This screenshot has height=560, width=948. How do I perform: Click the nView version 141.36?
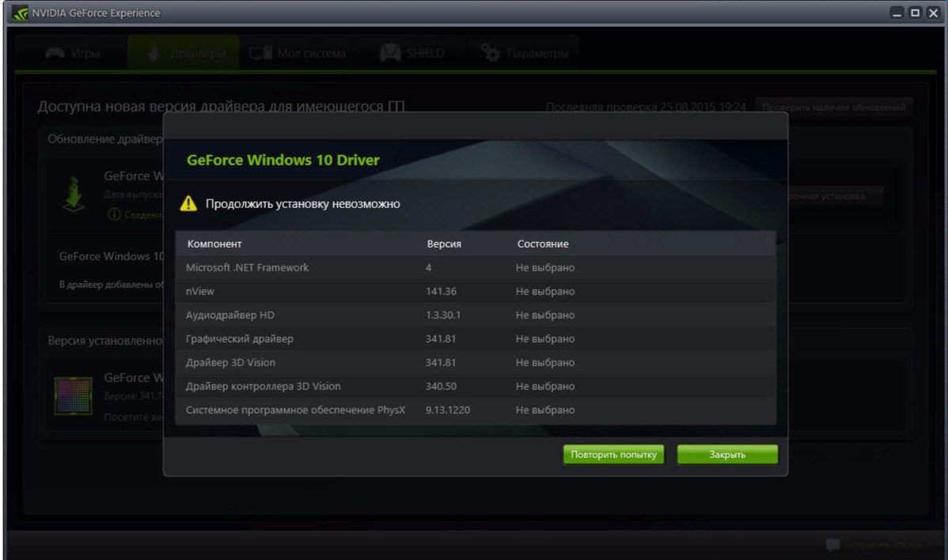pyautogui.click(x=441, y=291)
